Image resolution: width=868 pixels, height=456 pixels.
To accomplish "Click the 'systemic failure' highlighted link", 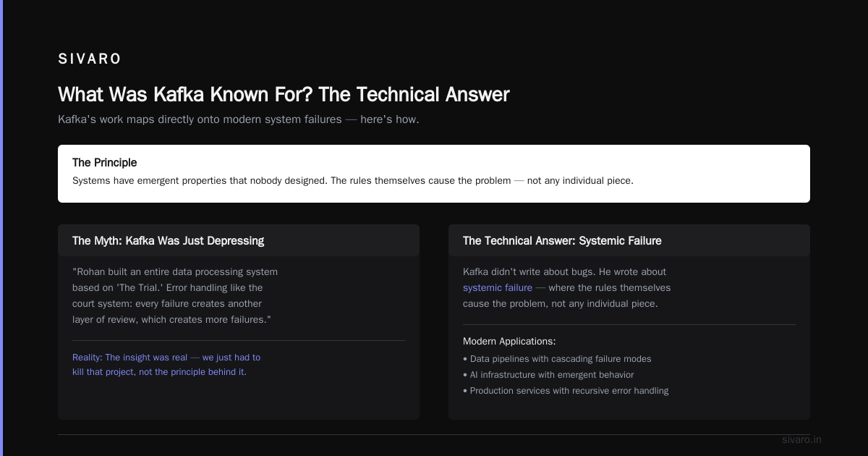I will click(x=498, y=288).
